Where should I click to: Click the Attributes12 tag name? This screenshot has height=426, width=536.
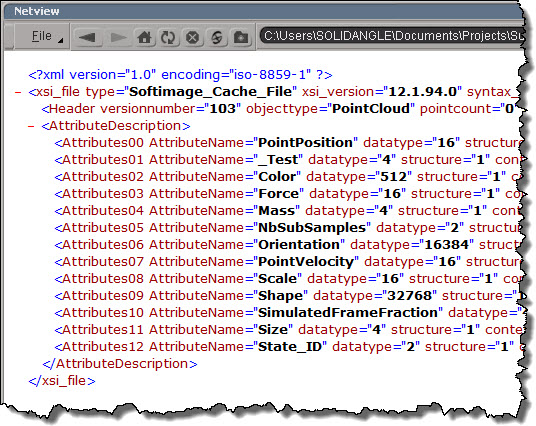103,347
